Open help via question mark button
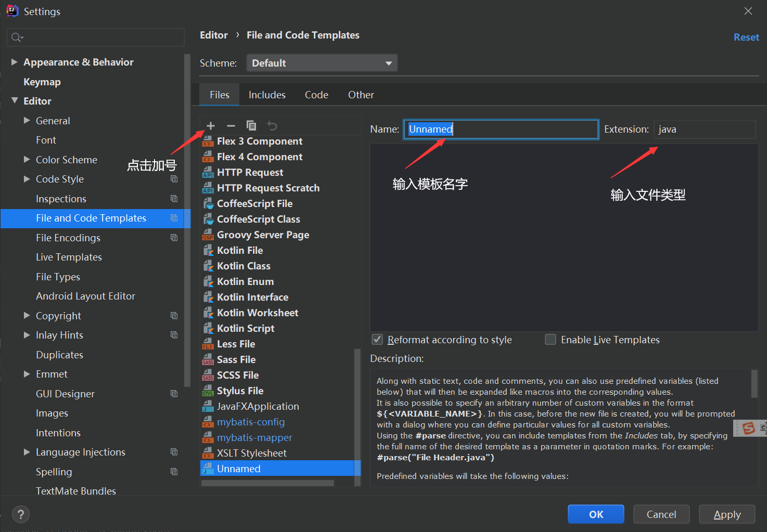 coord(20,514)
